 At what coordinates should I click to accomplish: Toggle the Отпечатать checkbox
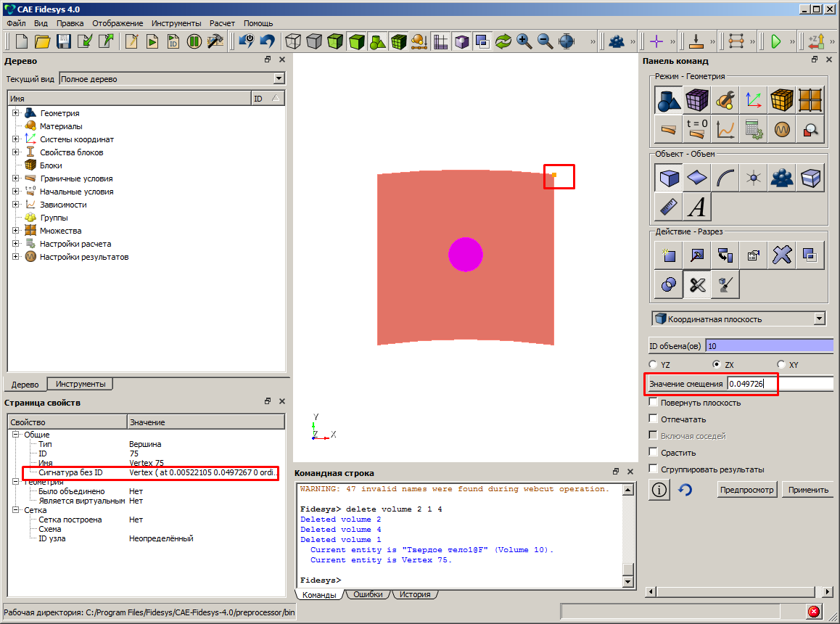[653, 419]
